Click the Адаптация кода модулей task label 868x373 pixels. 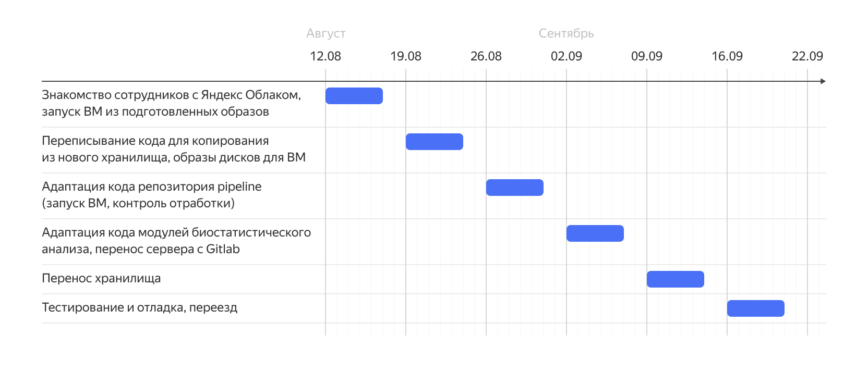[x=176, y=232]
